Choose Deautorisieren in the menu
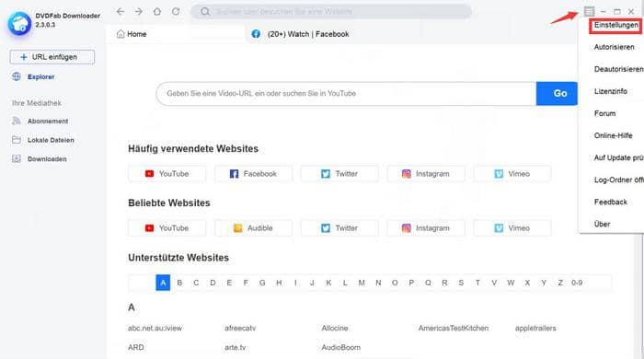Viewport: 644px width, 359px height. (x=618, y=69)
